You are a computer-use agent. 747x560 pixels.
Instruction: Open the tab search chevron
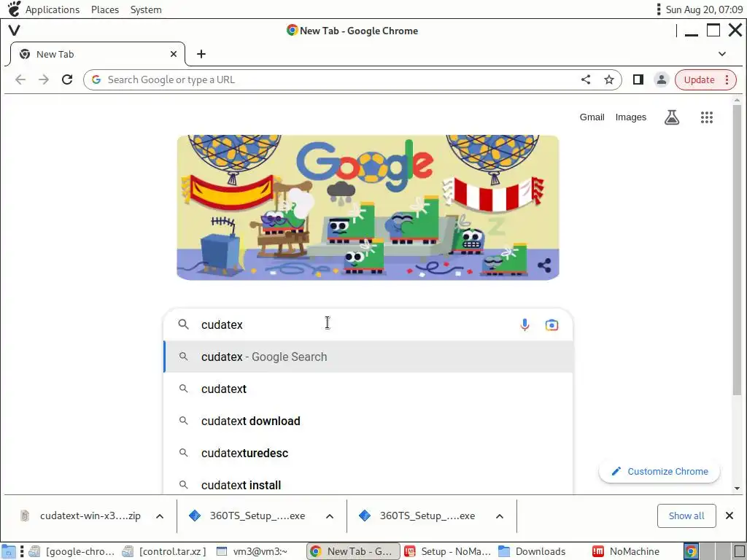722,54
